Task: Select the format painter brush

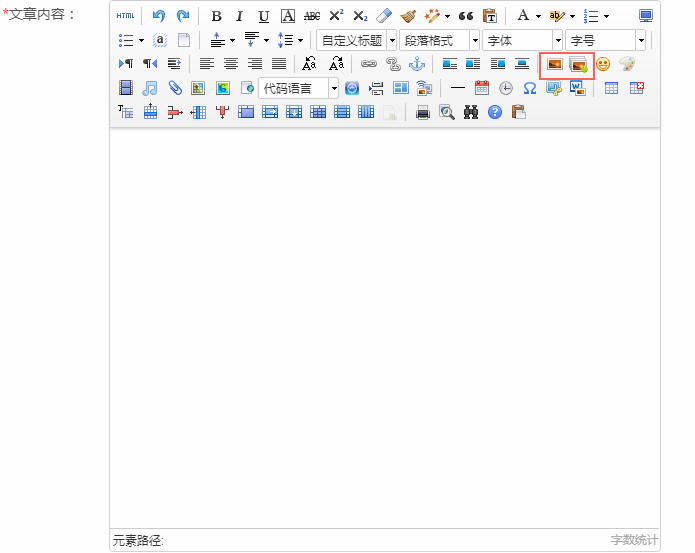Action: click(408, 16)
